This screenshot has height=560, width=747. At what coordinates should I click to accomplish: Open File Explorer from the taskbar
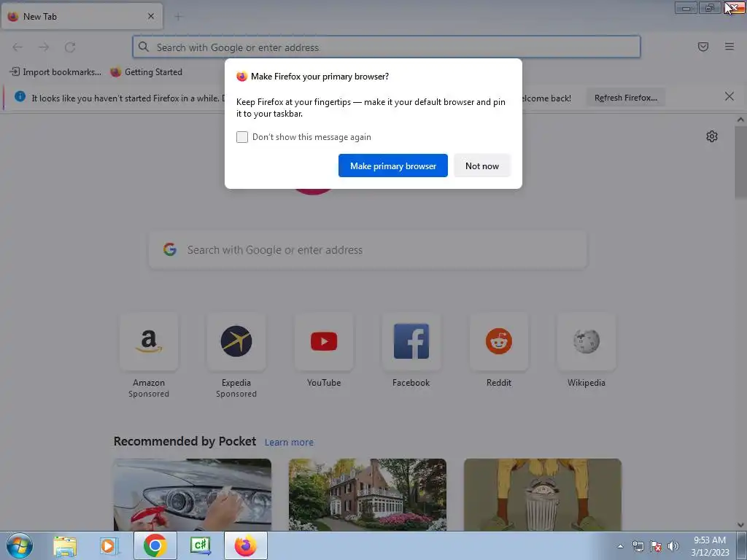pos(65,546)
